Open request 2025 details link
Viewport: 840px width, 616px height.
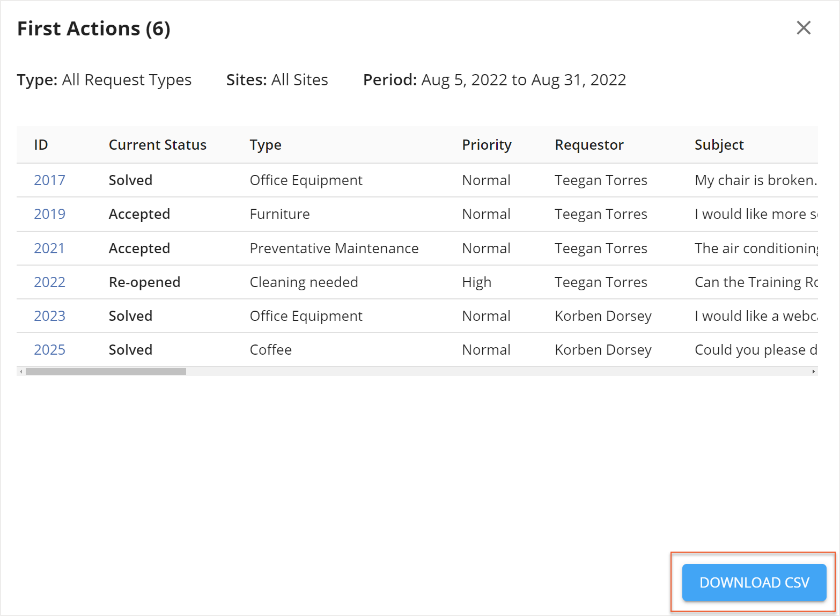49,349
